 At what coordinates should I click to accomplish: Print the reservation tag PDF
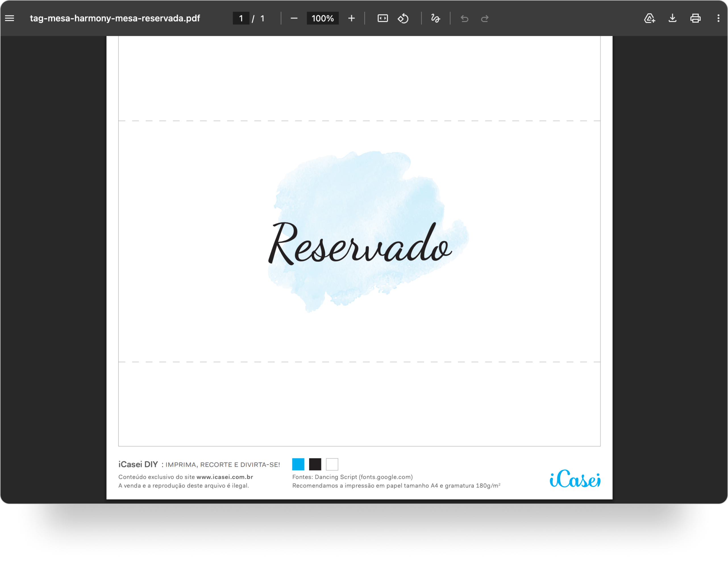point(695,18)
